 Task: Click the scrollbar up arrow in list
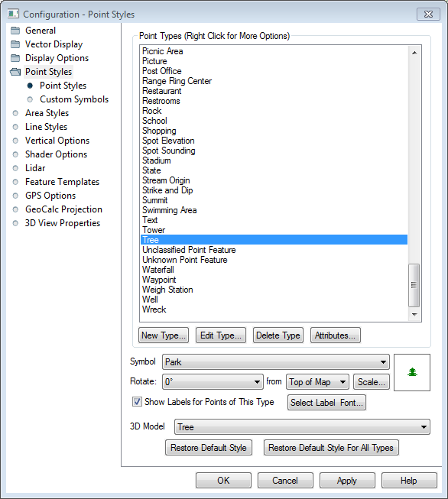[x=414, y=53]
